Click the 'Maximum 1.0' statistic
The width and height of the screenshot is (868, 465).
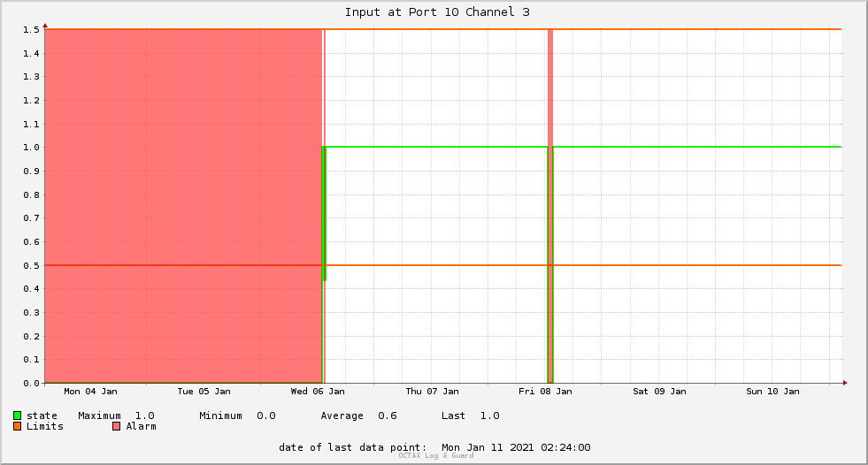tap(116, 415)
